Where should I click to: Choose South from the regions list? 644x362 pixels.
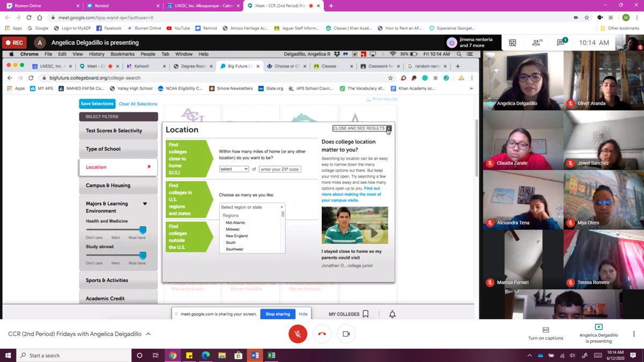click(x=231, y=242)
